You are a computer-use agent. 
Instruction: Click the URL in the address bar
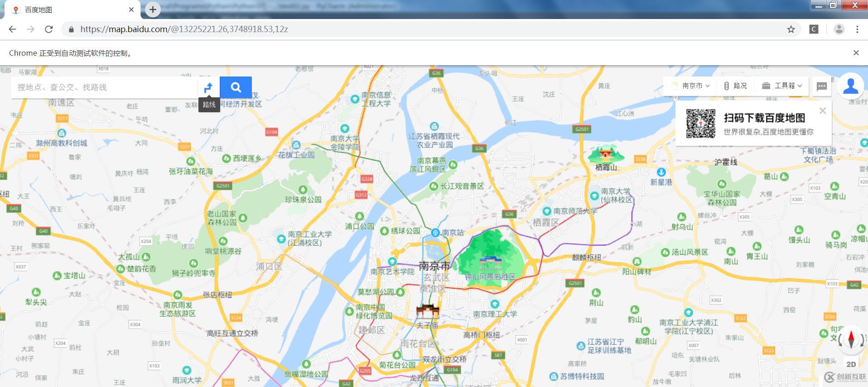point(184,29)
